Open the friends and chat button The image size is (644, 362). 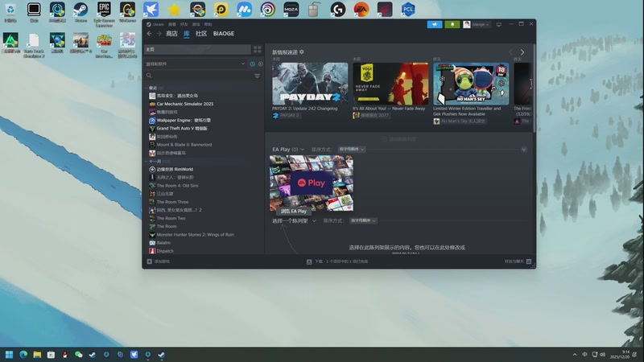518,261
